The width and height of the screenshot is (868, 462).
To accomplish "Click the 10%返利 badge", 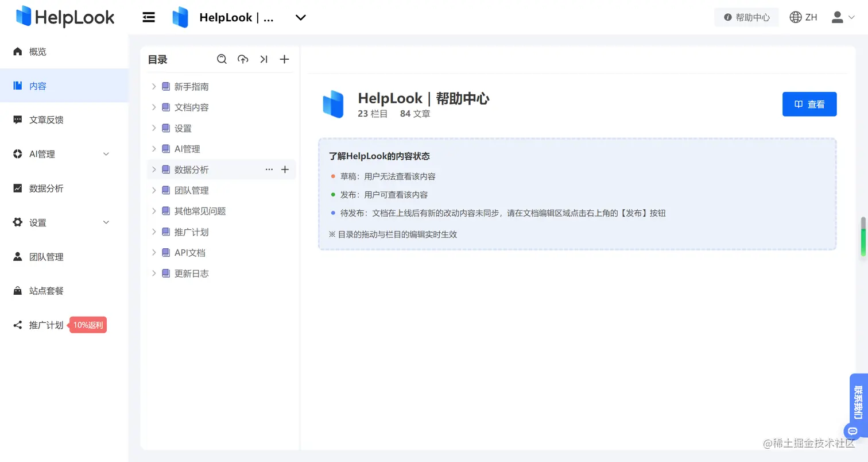I will click(88, 325).
